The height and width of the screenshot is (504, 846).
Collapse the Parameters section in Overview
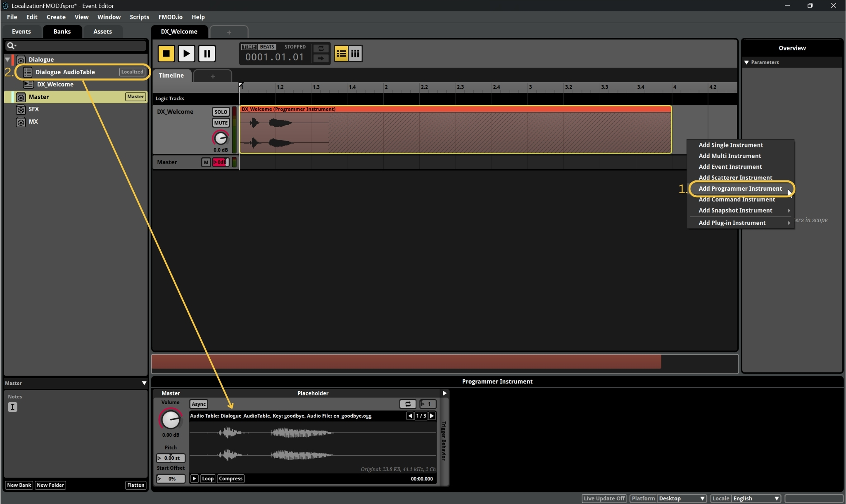click(x=746, y=62)
